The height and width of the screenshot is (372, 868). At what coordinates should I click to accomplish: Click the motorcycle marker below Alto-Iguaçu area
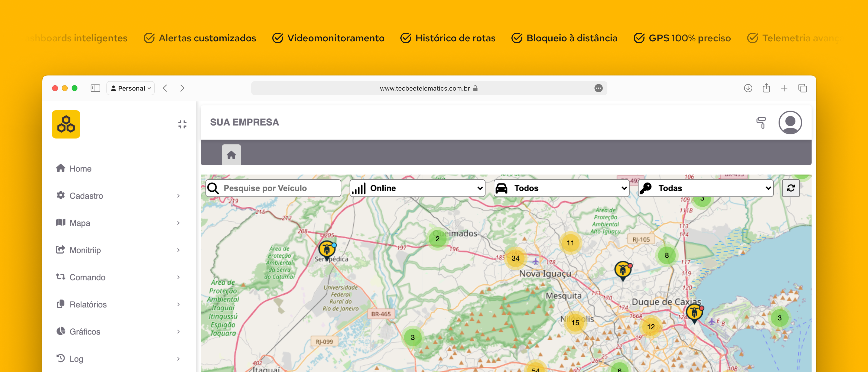(x=623, y=271)
